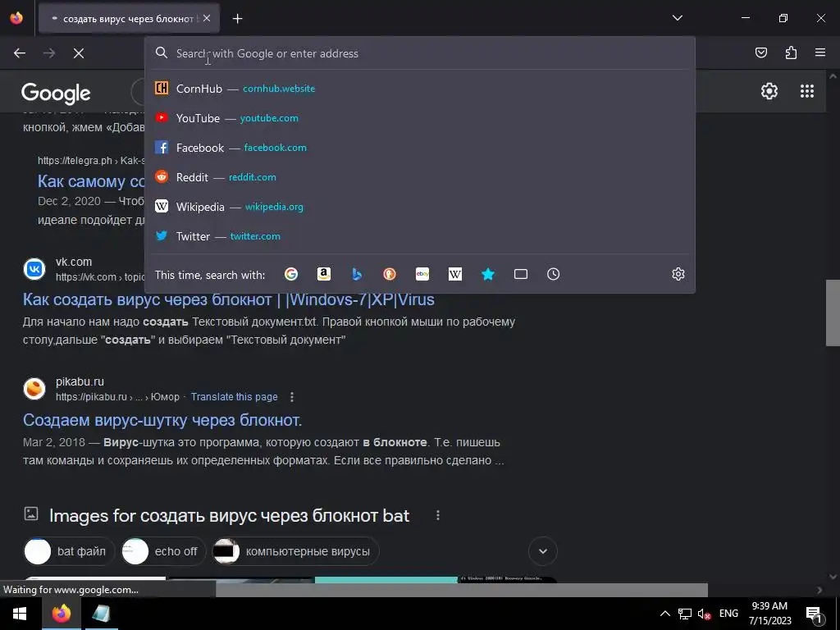Viewport: 840px width, 630px height.
Task: Search history using clock icon
Action: coord(554,274)
